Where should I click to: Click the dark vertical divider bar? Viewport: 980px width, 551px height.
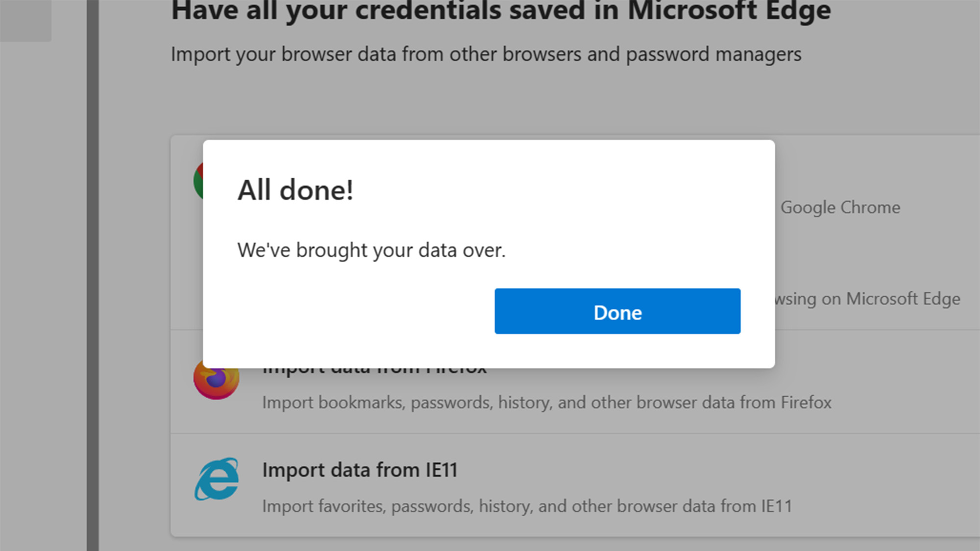[93, 274]
